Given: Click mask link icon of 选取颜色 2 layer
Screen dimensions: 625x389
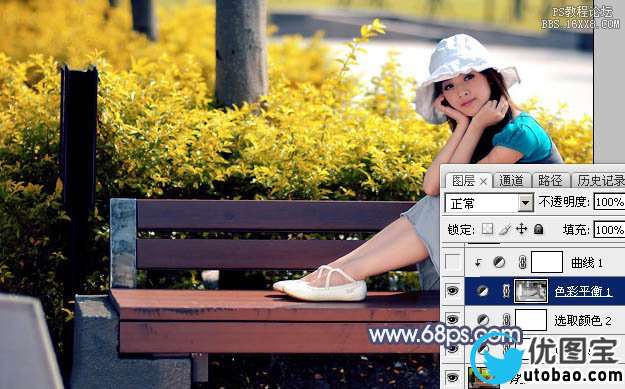Looking at the screenshot, I should coord(506,320).
